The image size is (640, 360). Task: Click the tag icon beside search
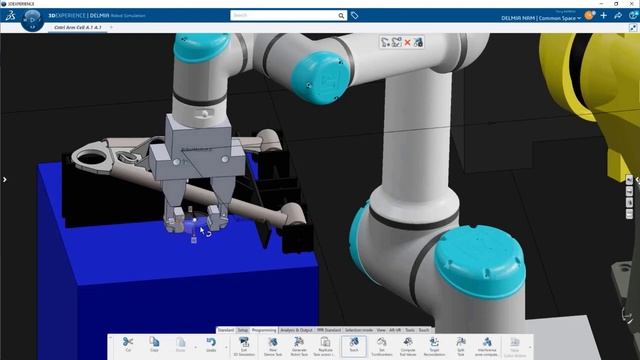point(354,16)
